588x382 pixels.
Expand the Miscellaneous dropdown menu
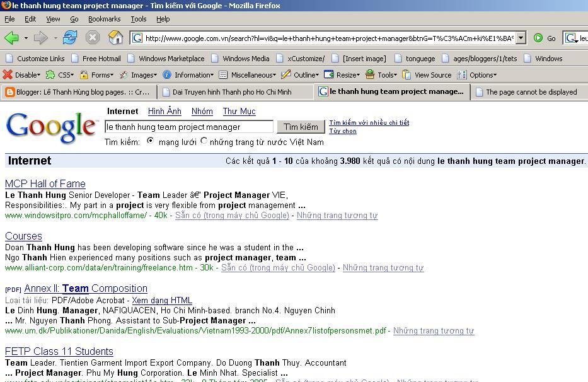(x=274, y=75)
